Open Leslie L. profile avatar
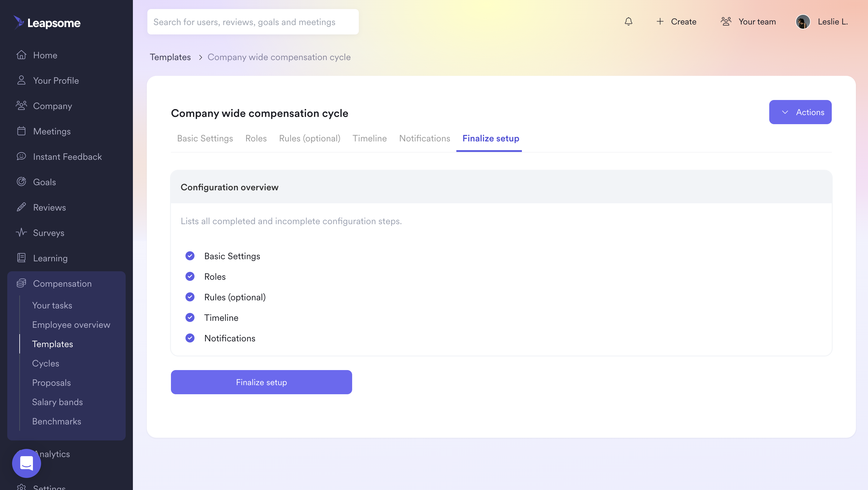This screenshot has width=868, height=490. pos(803,21)
